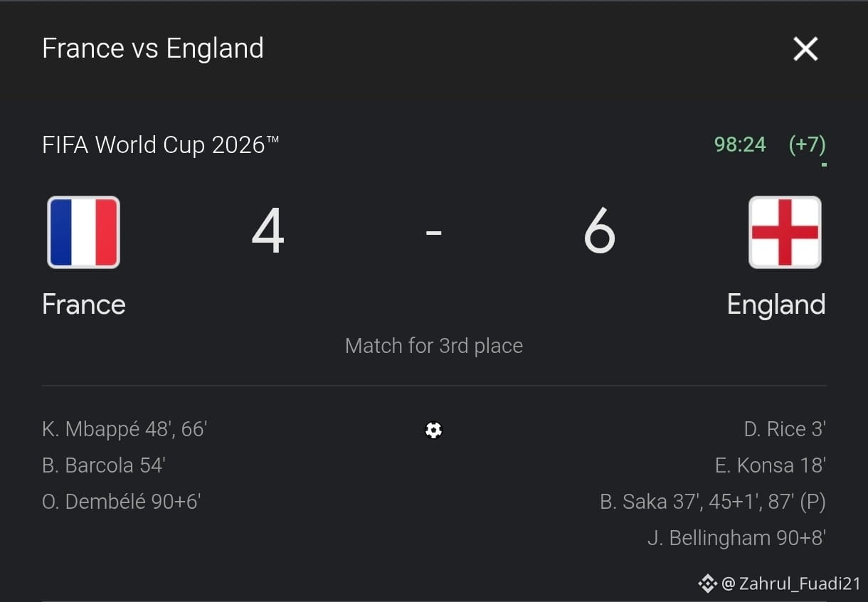Click the soccer ball goals icon
Image resolution: width=868 pixels, height=602 pixels.
(x=433, y=430)
